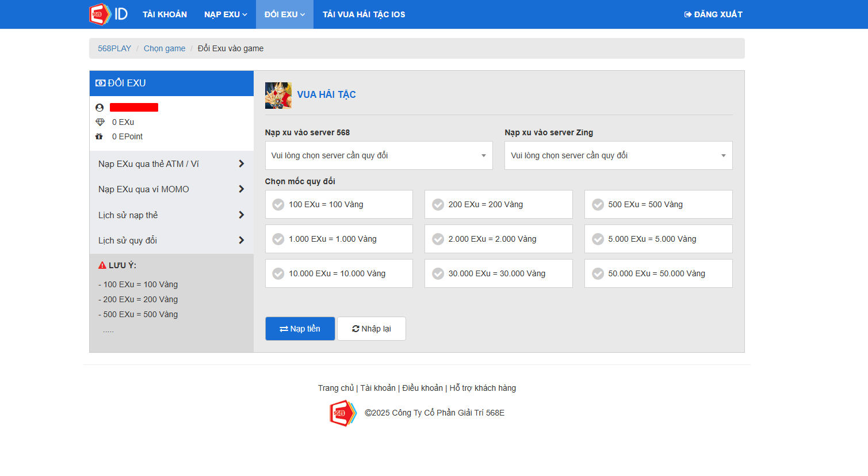This screenshot has height=476, width=868.
Task: Click the gift icon beside 0 EPoint
Action: (x=99, y=136)
